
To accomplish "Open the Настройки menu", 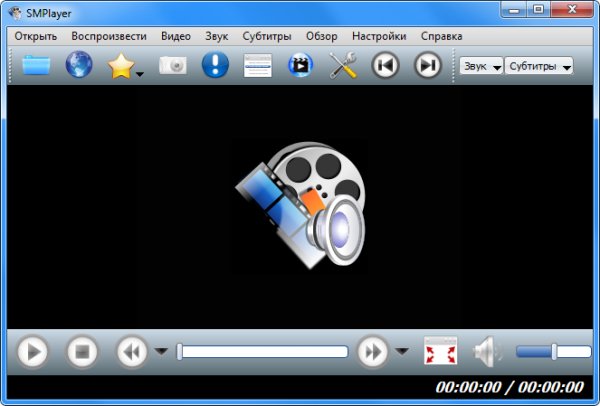I will pyautogui.click(x=379, y=36).
